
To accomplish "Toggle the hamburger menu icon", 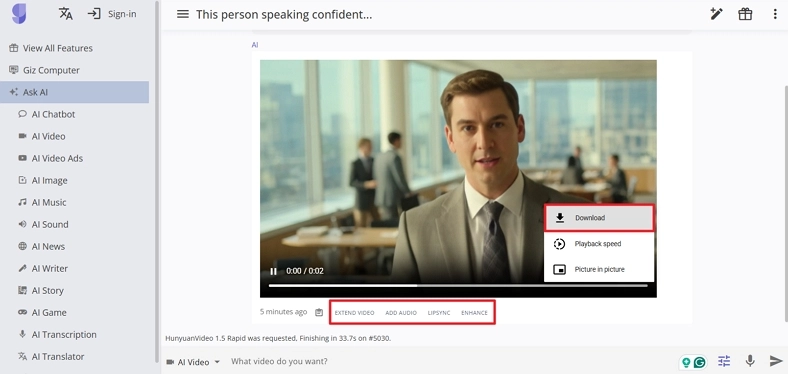I will 183,14.
